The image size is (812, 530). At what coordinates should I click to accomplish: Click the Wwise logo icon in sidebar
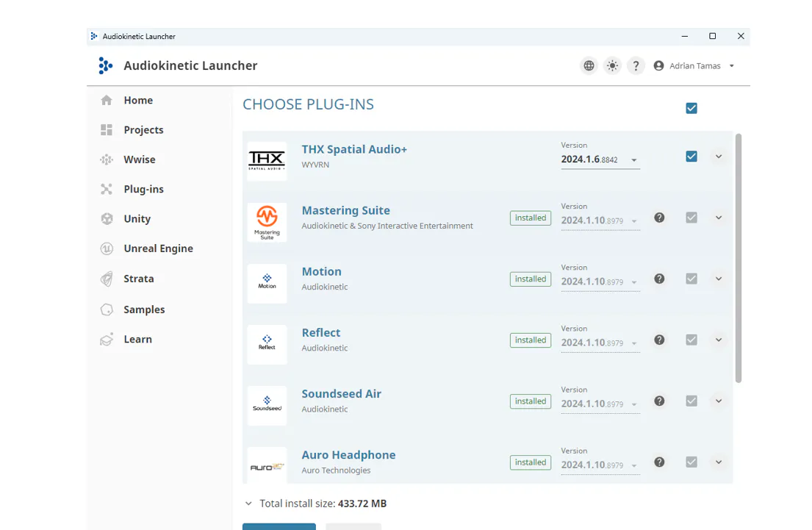[107, 160]
